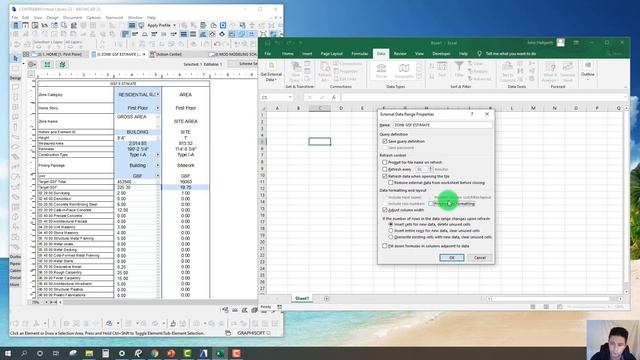Click the refresh minutes spinner
Viewport: 640px width, 360px height.
pos(430,169)
